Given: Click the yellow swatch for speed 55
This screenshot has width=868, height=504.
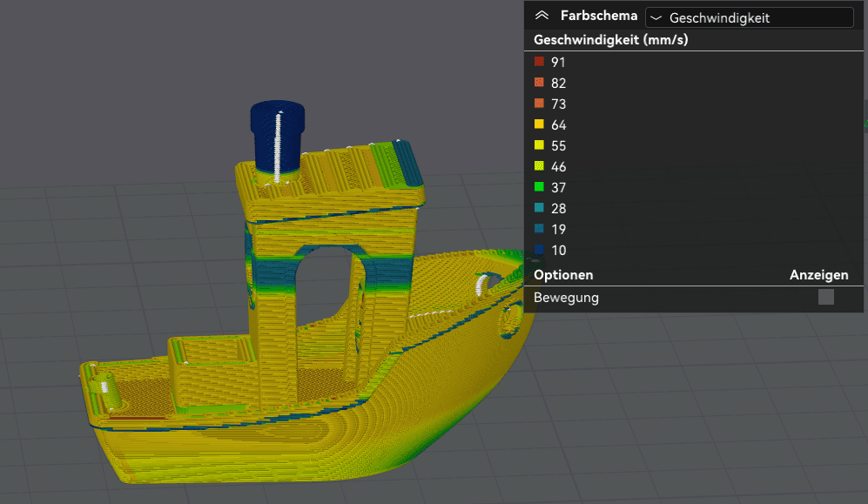Looking at the screenshot, I should pyautogui.click(x=539, y=145).
